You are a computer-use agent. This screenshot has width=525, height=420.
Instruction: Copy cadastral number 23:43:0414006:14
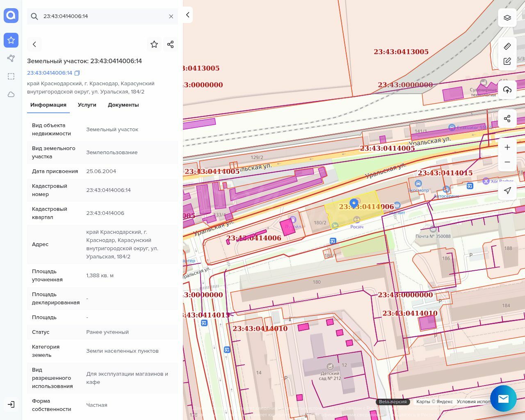click(77, 73)
